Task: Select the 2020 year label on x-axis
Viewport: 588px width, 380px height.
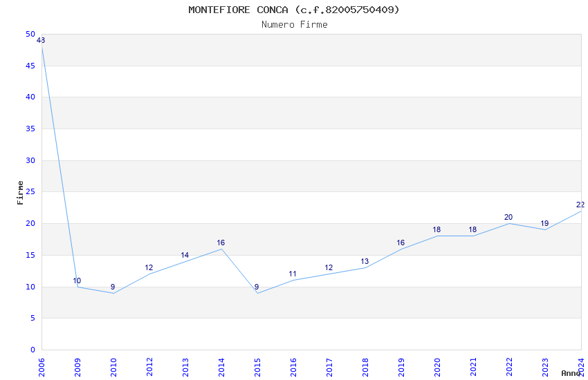Action: tap(437, 368)
